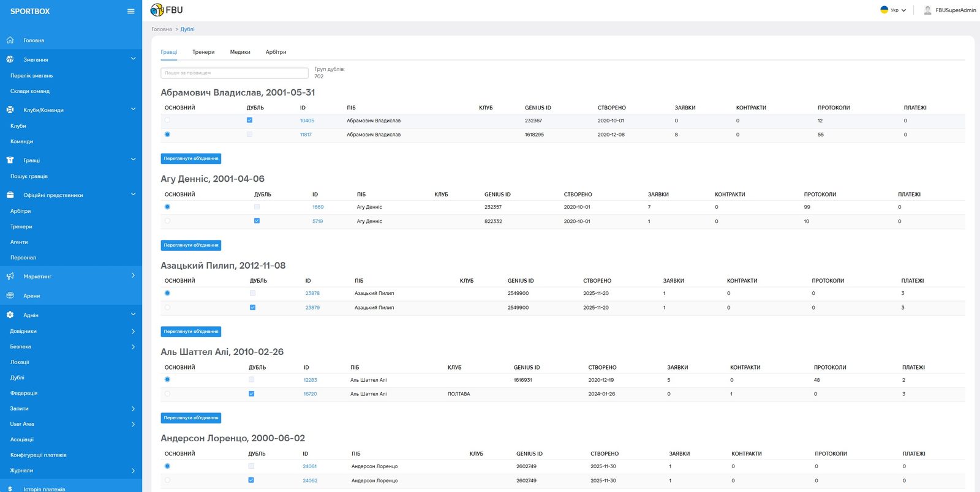Toggle the hamburger menu in the sidebar header

coord(130,11)
